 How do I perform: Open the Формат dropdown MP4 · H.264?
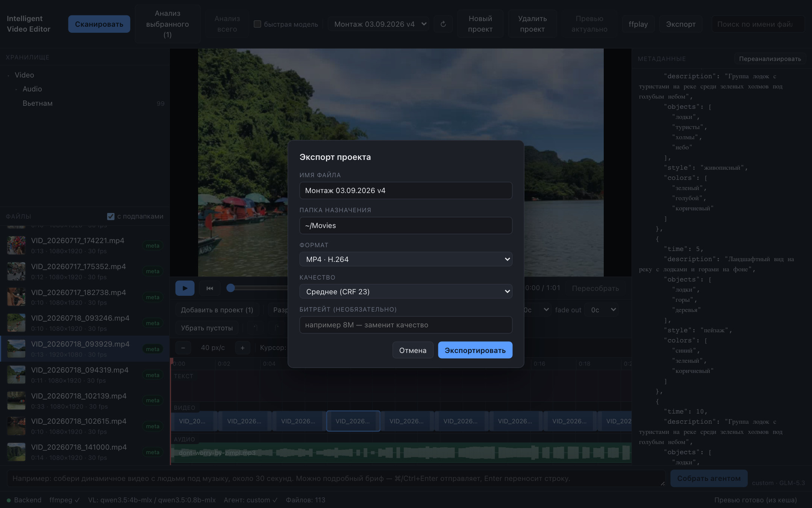pyautogui.click(x=406, y=259)
